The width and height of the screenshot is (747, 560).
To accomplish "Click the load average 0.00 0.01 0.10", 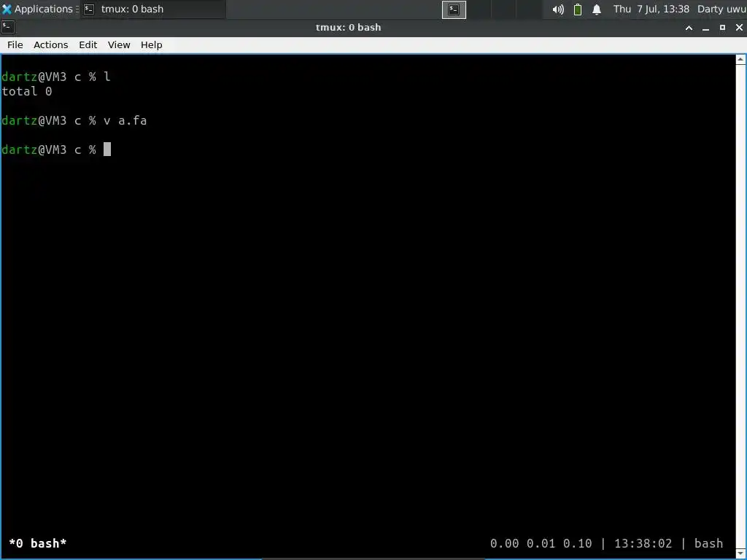I will click(x=541, y=543).
